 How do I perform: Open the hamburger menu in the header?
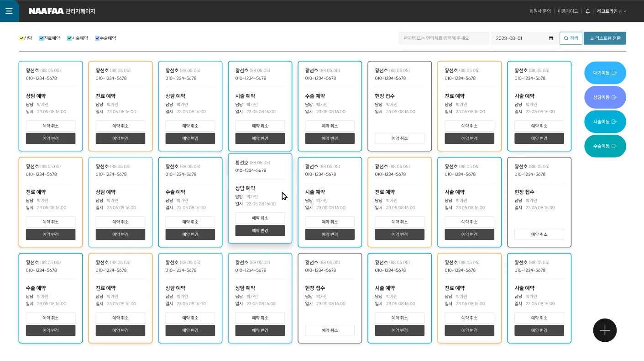pos(9,11)
